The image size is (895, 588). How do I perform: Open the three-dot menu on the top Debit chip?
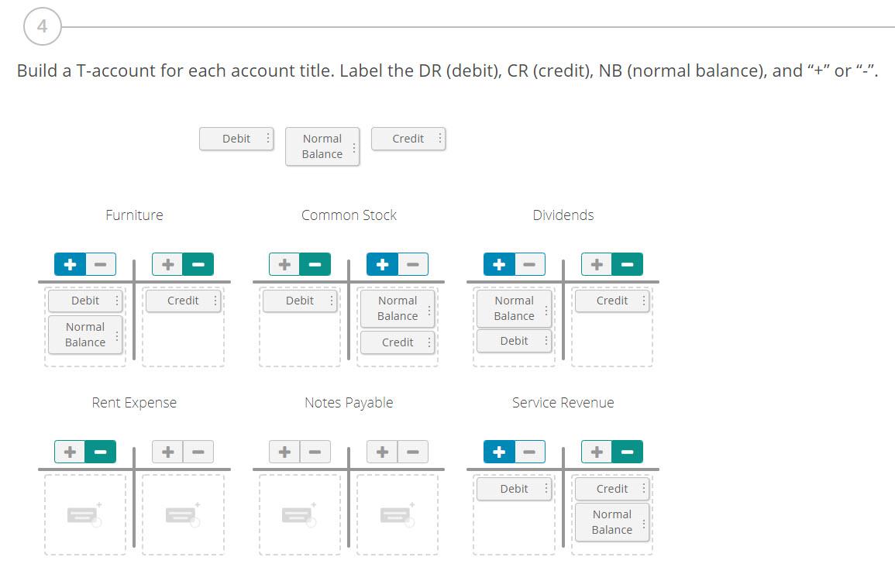(267, 138)
